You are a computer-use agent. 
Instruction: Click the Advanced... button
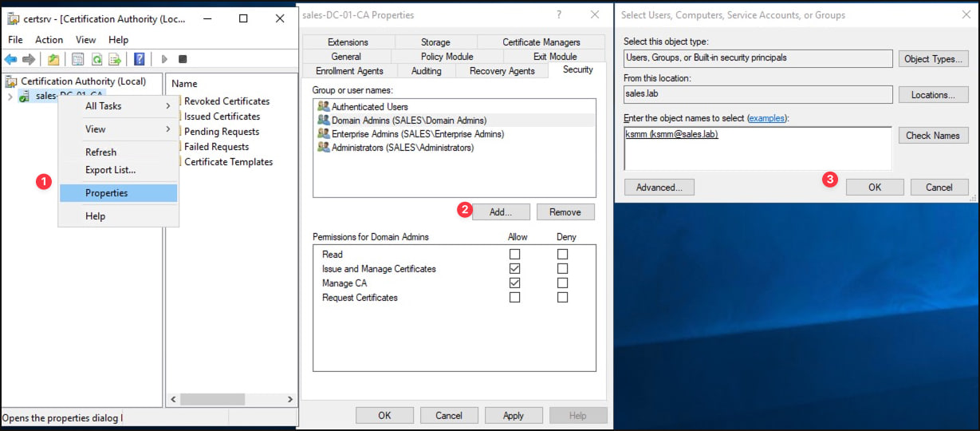point(659,188)
